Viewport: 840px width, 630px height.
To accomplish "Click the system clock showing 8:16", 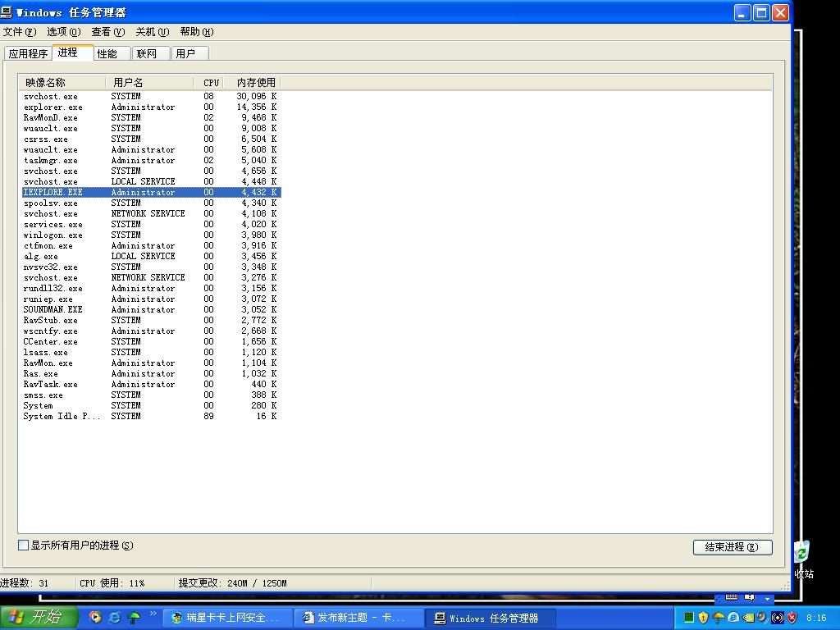I will [816, 618].
